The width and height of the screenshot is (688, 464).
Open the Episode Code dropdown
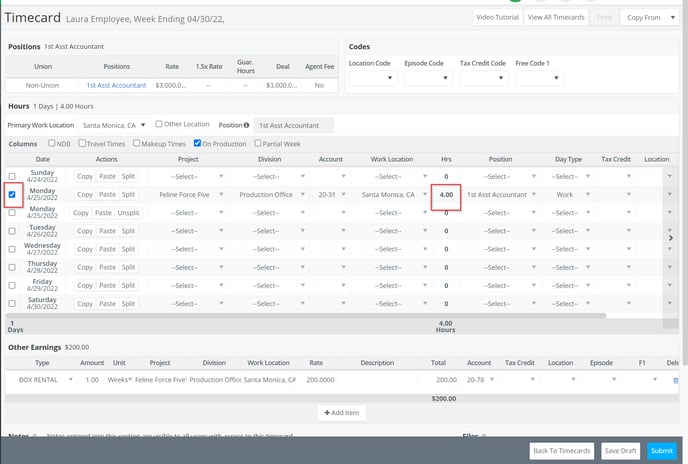(428, 78)
